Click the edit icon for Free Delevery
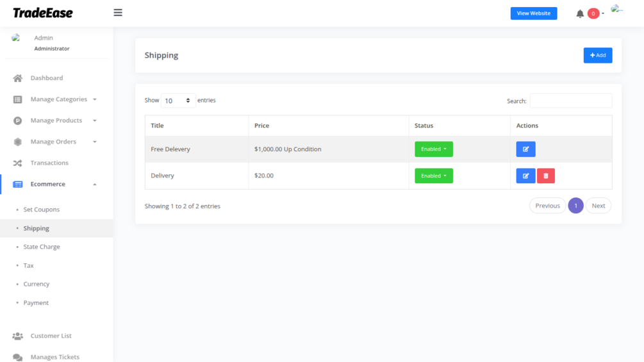The image size is (644, 362). point(525,149)
